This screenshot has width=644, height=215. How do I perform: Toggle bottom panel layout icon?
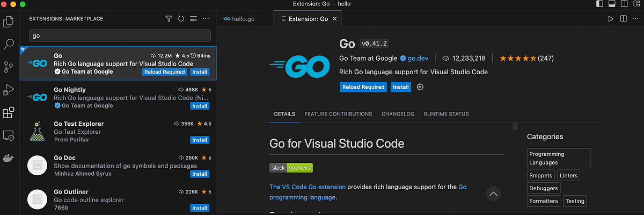point(612,4)
